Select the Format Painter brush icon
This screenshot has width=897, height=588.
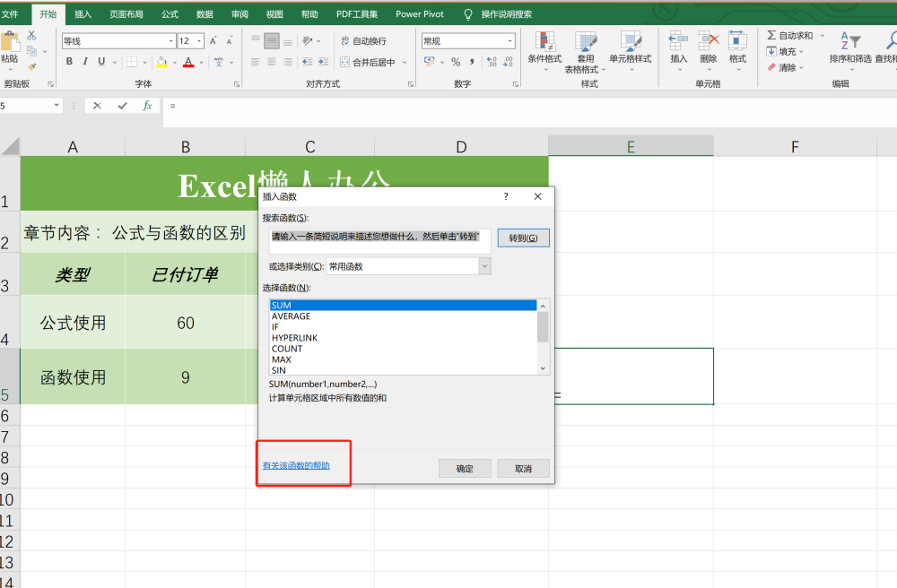pos(31,67)
